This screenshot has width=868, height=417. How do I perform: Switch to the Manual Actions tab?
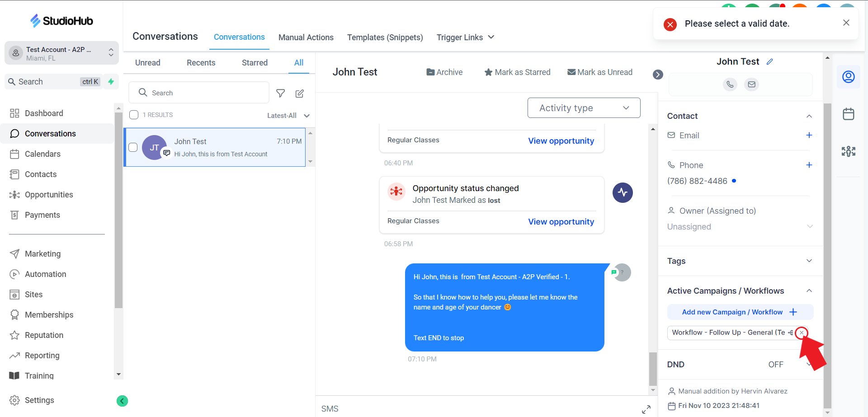[x=306, y=37]
